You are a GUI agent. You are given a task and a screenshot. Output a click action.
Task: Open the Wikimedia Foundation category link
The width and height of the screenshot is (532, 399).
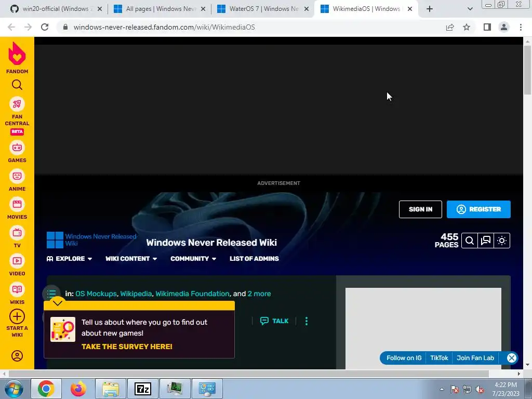click(192, 294)
